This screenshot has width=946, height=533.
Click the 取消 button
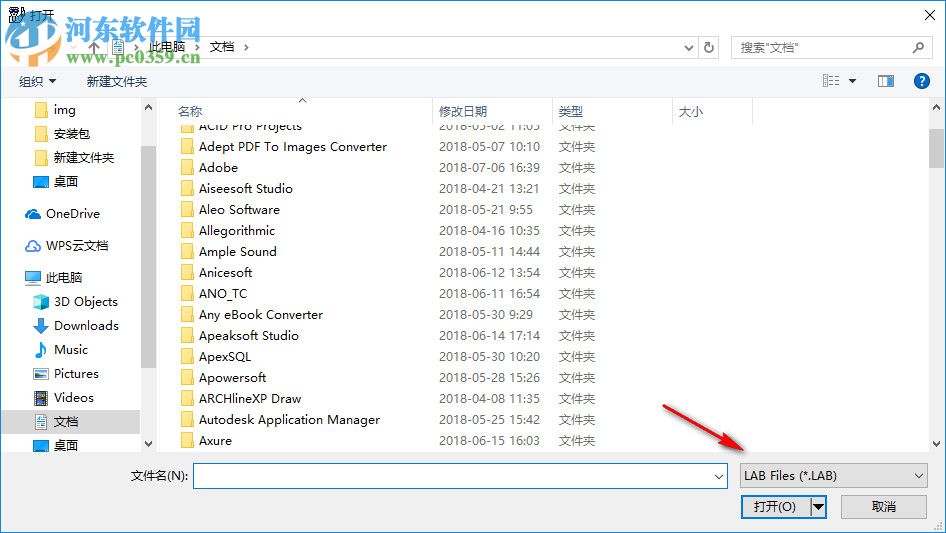pyautogui.click(x=884, y=507)
